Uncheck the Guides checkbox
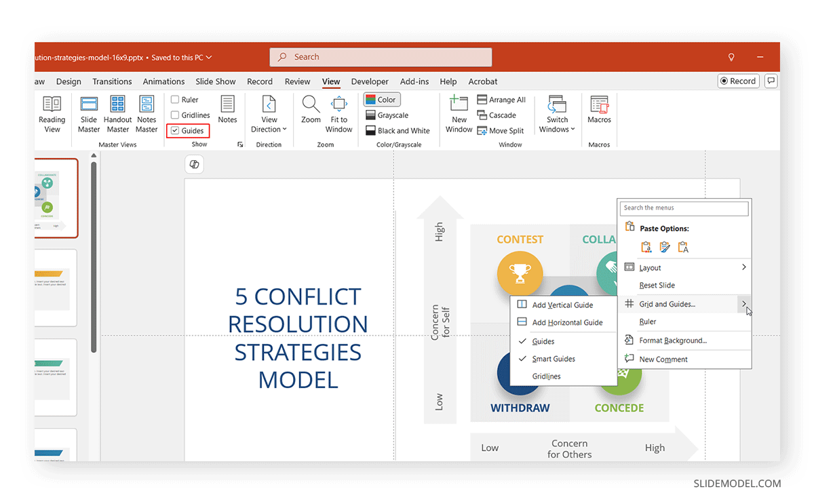Image resolution: width=814 pixels, height=504 pixels. [175, 131]
